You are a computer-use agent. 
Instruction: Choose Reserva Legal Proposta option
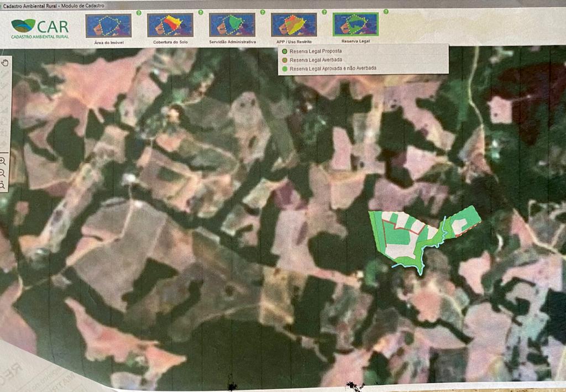tap(312, 51)
